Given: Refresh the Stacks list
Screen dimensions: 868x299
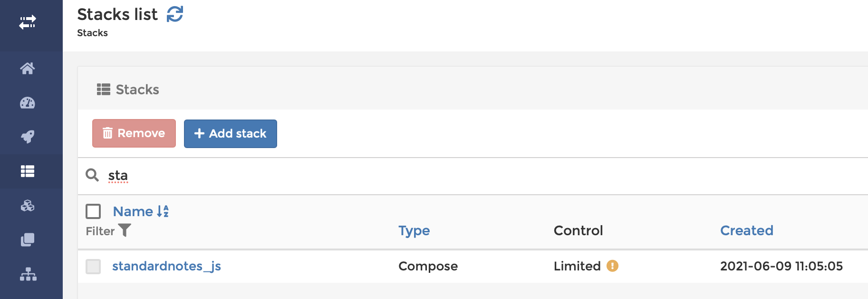Looking at the screenshot, I should click(175, 14).
